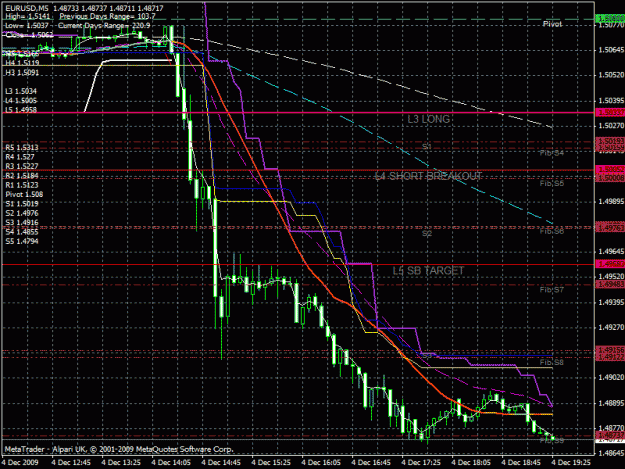This screenshot has width=625, height=469.
Task: Select the 'L5 SB TARGET' annotation
Action: click(x=428, y=271)
